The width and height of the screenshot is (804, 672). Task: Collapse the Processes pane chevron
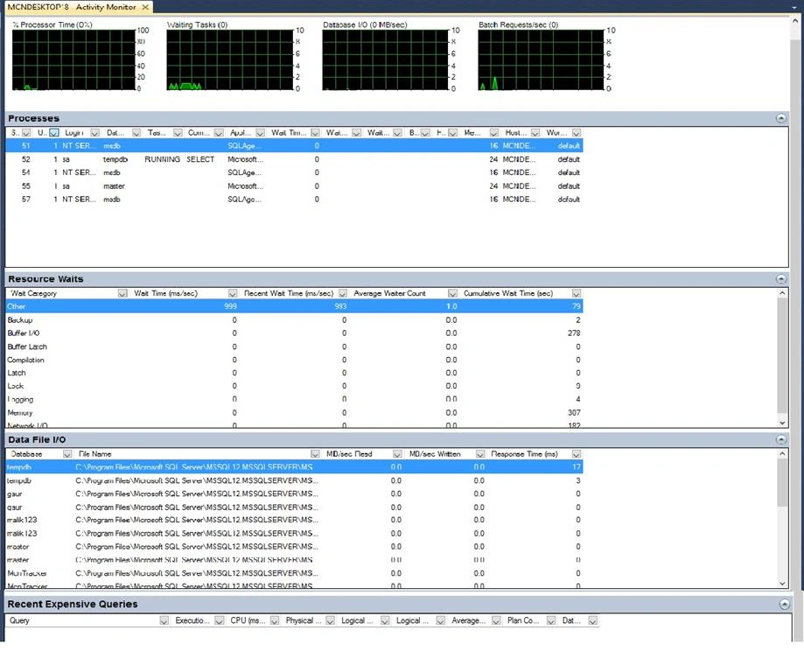point(780,118)
